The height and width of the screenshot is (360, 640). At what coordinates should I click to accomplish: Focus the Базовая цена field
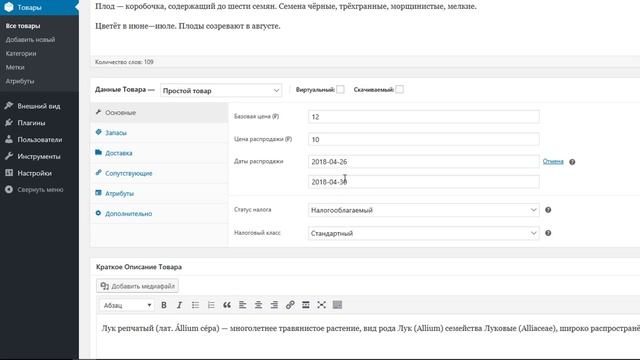coord(424,117)
